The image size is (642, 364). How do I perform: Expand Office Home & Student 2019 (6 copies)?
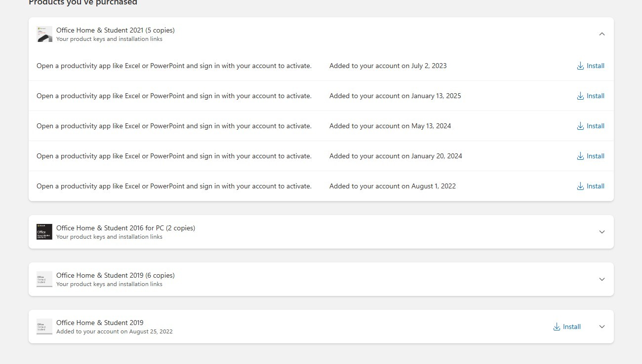click(602, 279)
